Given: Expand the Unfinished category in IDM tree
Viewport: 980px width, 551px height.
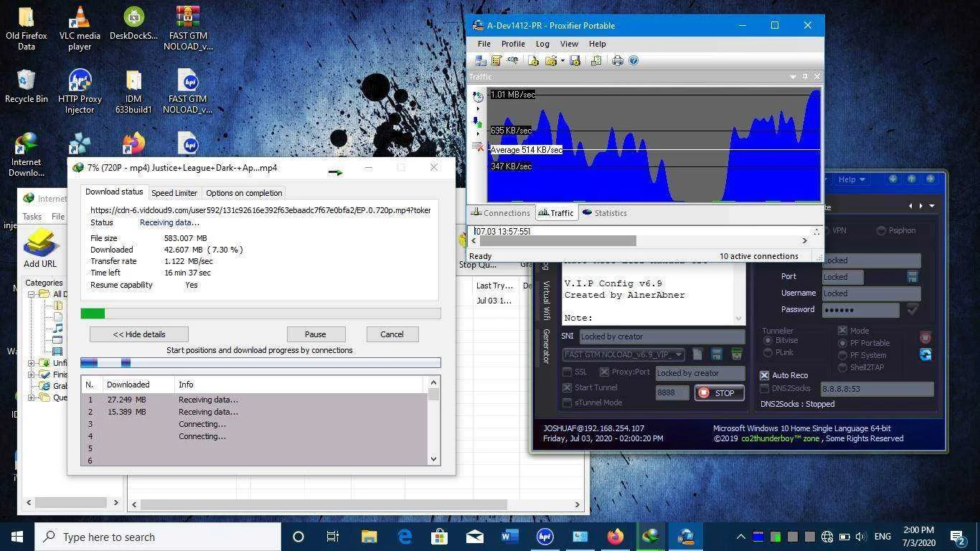Looking at the screenshot, I should coord(31,363).
